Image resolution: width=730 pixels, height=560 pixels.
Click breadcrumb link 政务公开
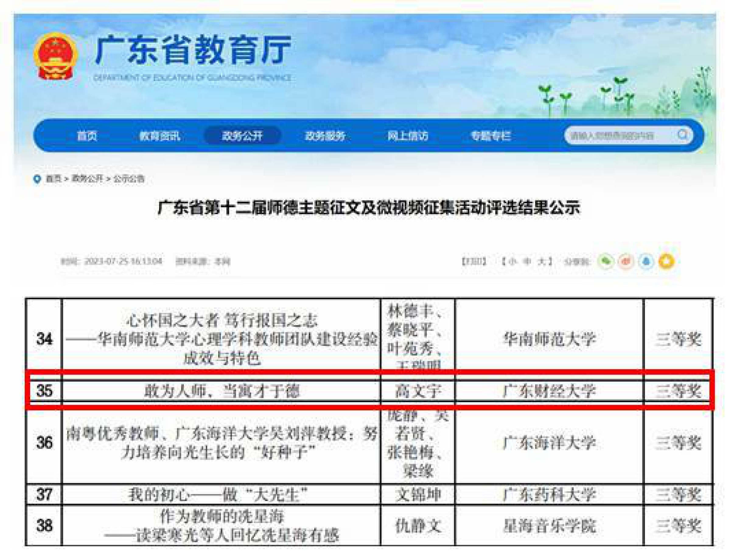pos(87,179)
